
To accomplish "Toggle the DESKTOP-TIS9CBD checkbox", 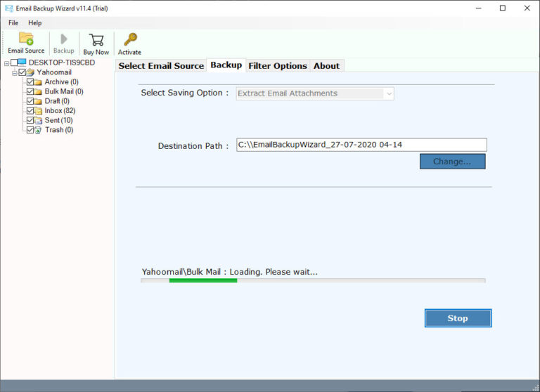I will pyautogui.click(x=14, y=63).
